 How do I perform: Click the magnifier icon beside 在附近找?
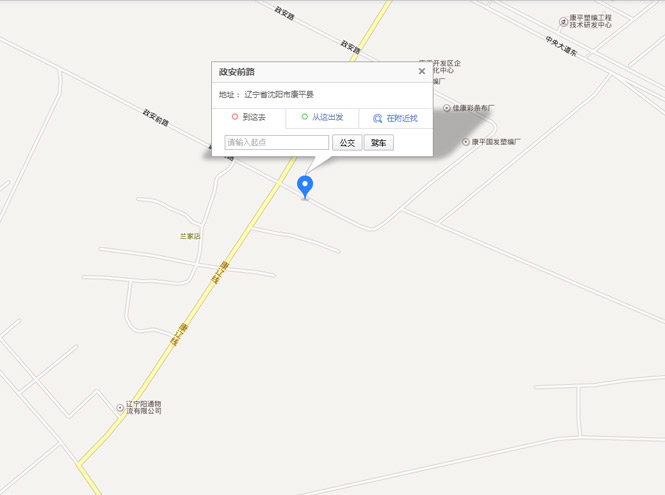click(x=377, y=119)
